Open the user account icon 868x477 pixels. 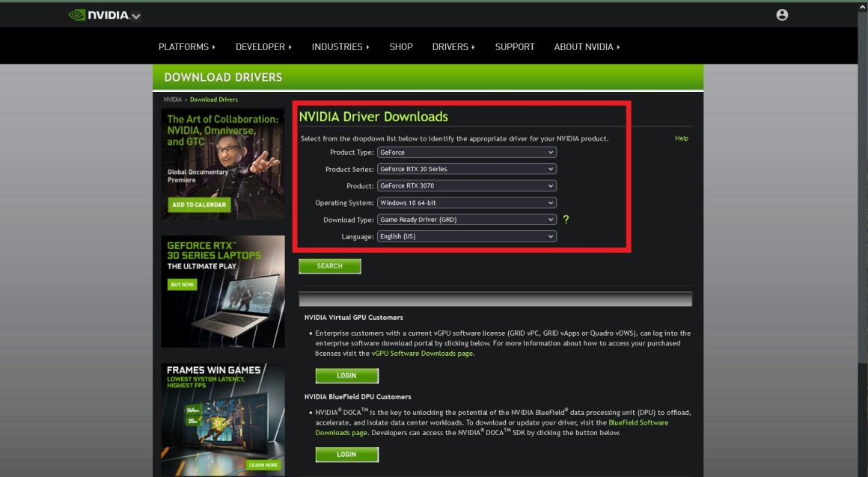[x=782, y=15]
